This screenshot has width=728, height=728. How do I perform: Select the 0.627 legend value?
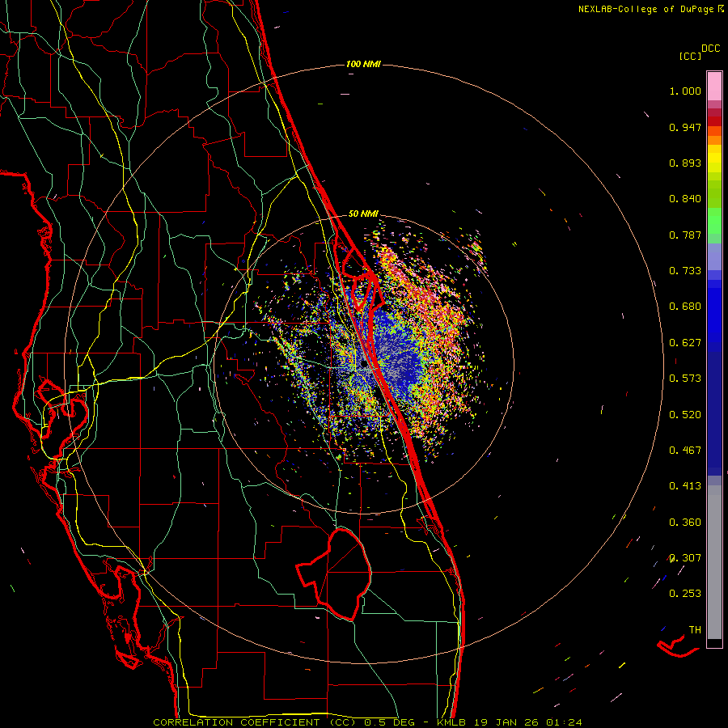[x=685, y=343]
